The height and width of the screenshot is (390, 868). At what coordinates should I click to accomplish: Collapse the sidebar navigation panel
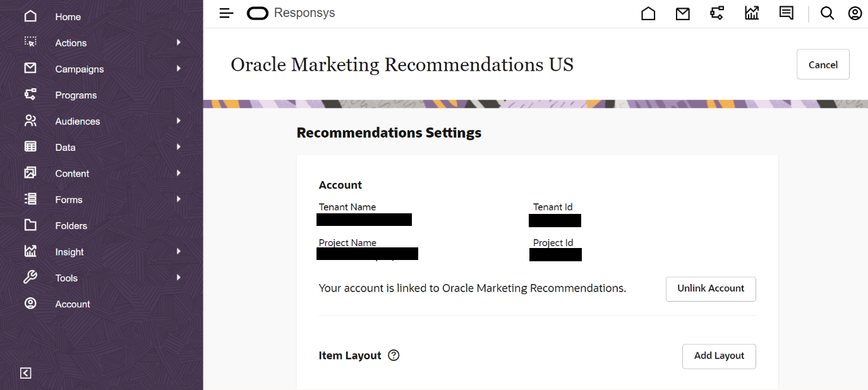click(26, 373)
